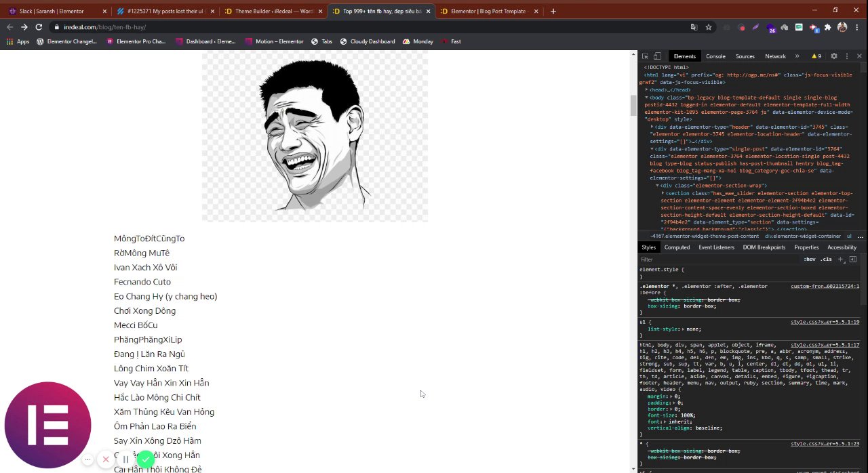The height and width of the screenshot is (473, 868).
Task: Click the Styles Filter input field
Action: pyautogui.click(x=719, y=259)
